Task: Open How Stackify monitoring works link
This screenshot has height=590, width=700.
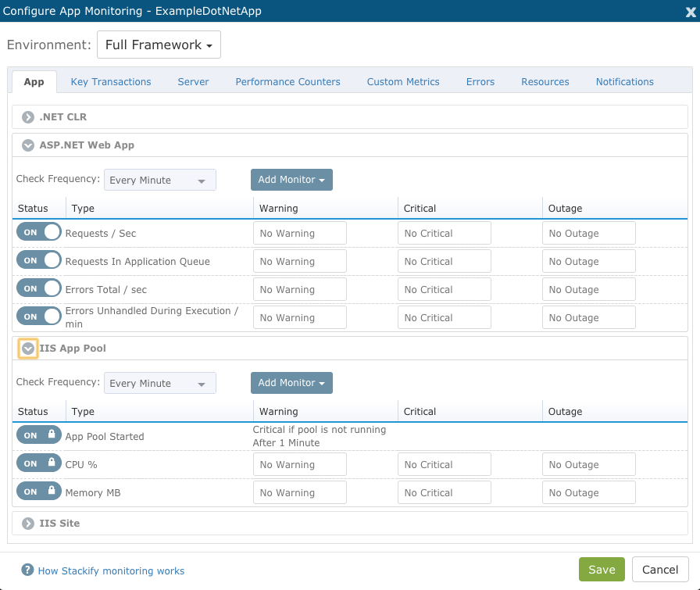Action: click(111, 570)
